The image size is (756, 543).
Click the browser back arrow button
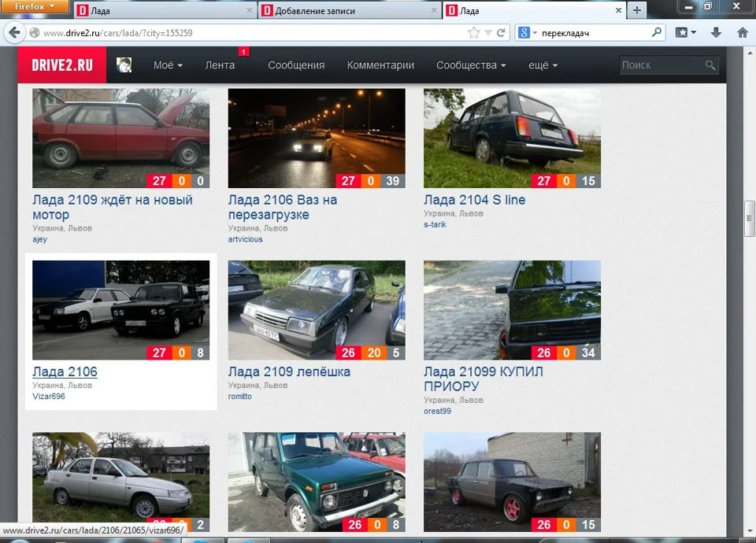(14, 33)
